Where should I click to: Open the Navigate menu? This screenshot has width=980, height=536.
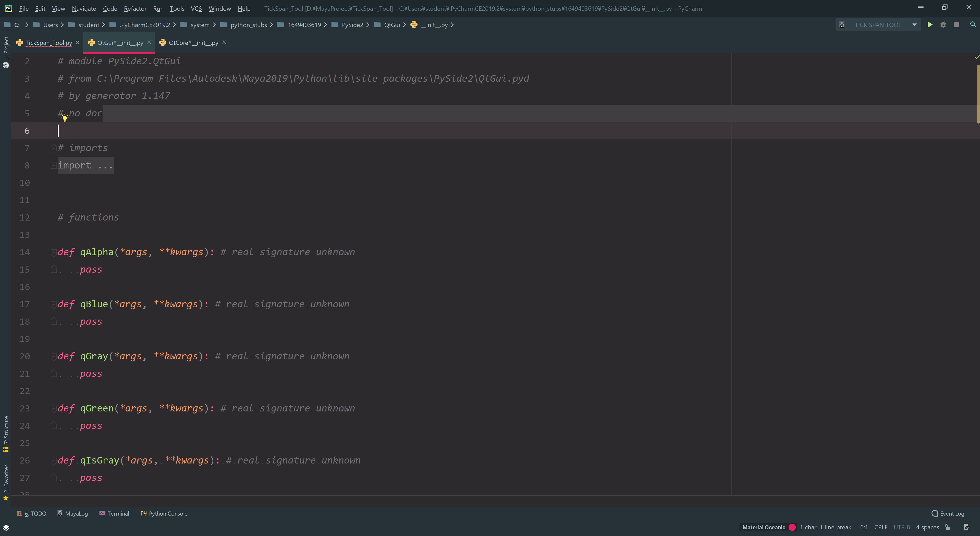(x=84, y=8)
